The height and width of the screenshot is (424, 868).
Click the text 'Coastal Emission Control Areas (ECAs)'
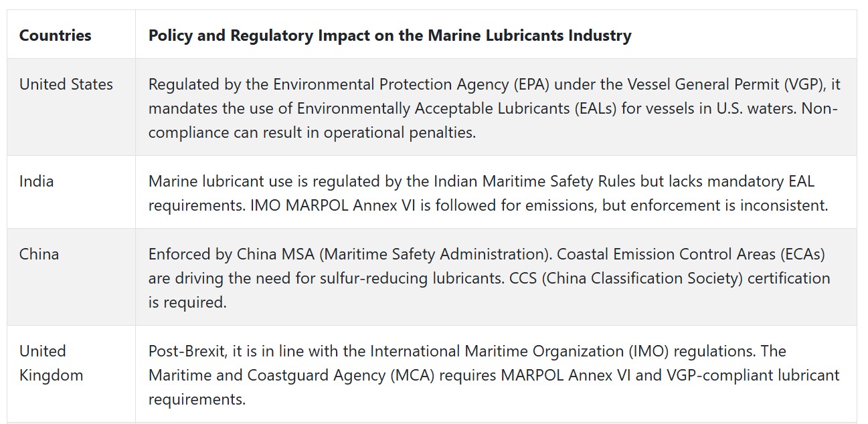[x=691, y=254]
